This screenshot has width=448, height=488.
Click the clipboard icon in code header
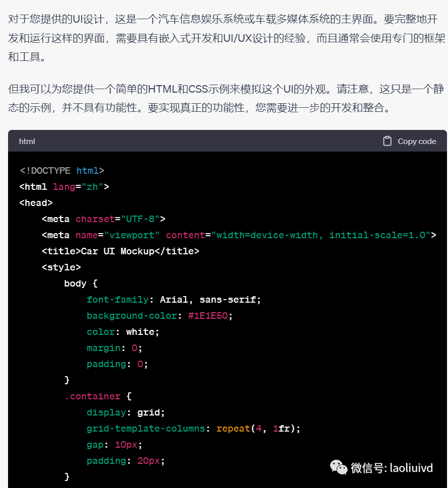point(387,141)
